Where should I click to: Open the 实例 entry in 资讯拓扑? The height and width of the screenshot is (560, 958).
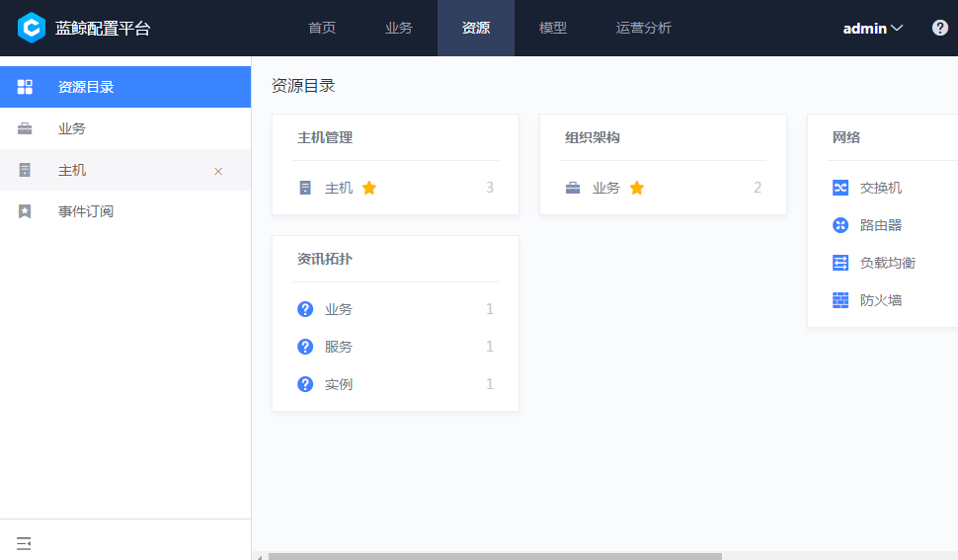tap(339, 384)
